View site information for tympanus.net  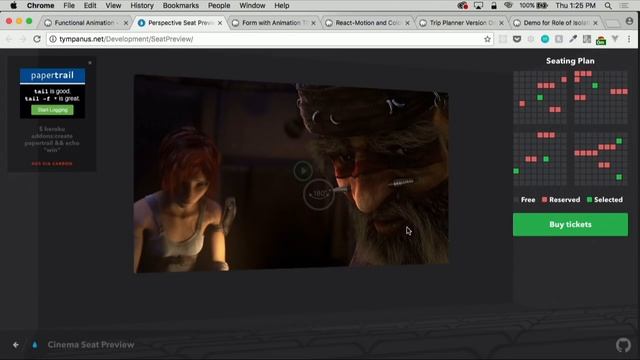click(x=53, y=39)
